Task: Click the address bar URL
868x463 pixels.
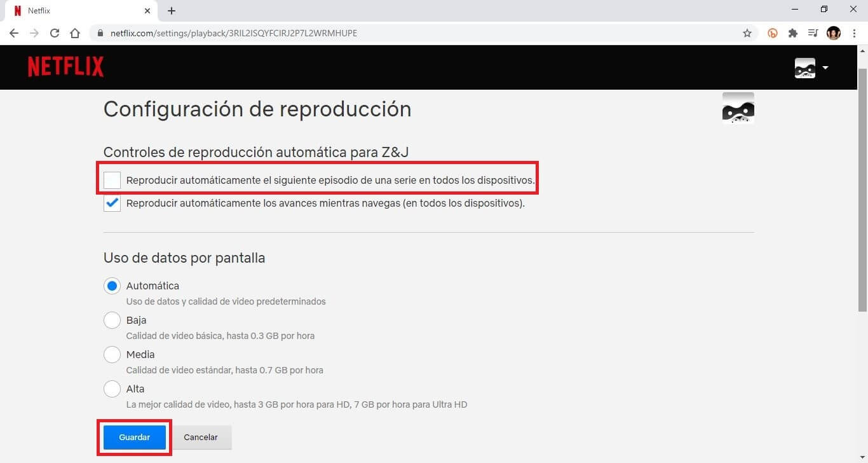Action: (234, 33)
